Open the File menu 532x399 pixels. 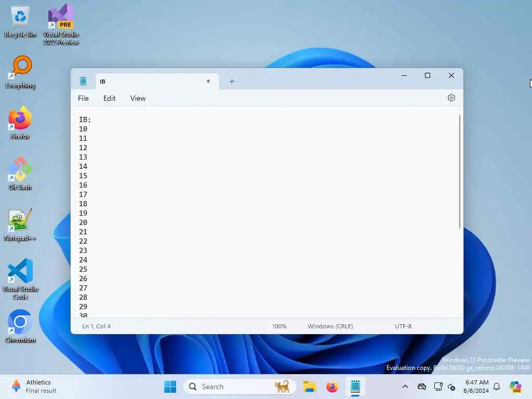[x=83, y=98]
